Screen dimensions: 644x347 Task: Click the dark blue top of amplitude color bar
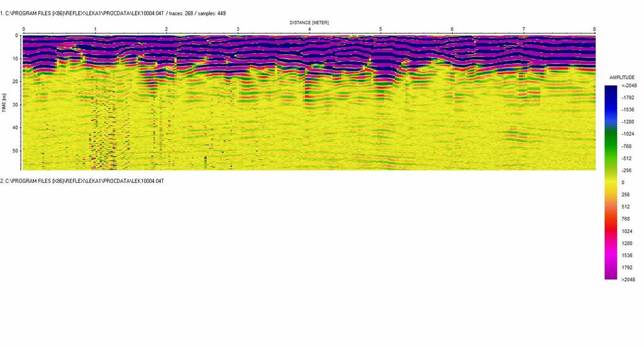click(x=611, y=91)
